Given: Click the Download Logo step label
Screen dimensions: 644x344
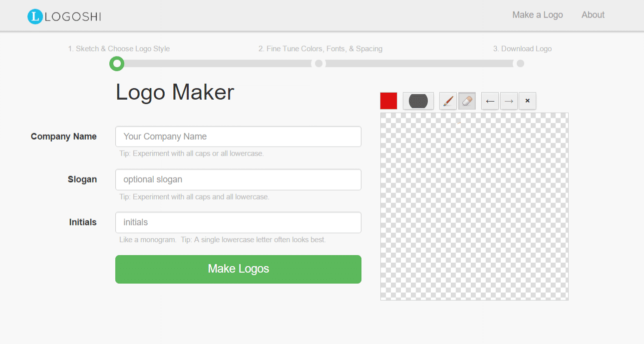Looking at the screenshot, I should (522, 49).
